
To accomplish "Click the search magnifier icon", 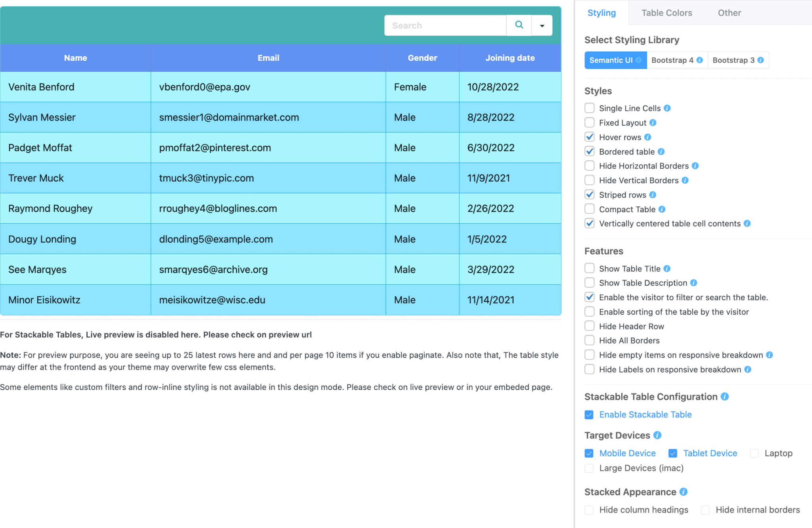I will [519, 25].
